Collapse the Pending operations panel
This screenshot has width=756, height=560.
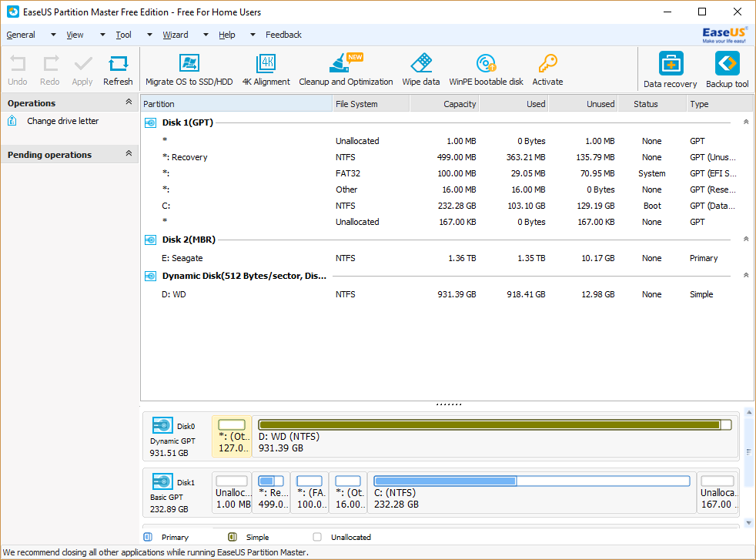pyautogui.click(x=129, y=153)
